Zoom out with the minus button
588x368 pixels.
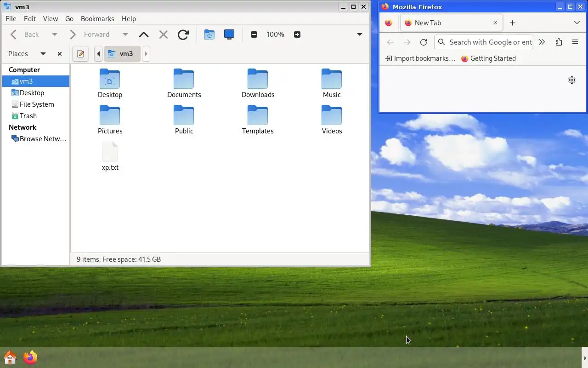pyautogui.click(x=254, y=34)
